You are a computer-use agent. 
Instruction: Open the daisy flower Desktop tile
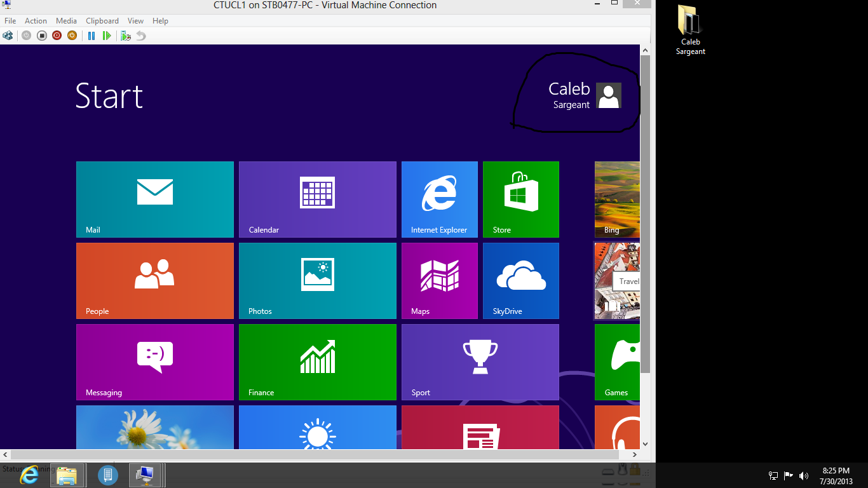(x=155, y=427)
